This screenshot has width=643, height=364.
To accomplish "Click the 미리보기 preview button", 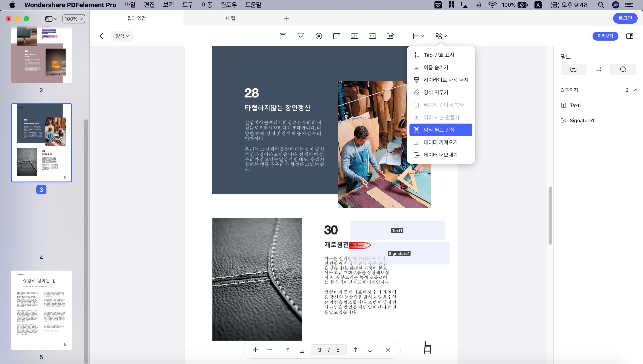I will click(605, 36).
